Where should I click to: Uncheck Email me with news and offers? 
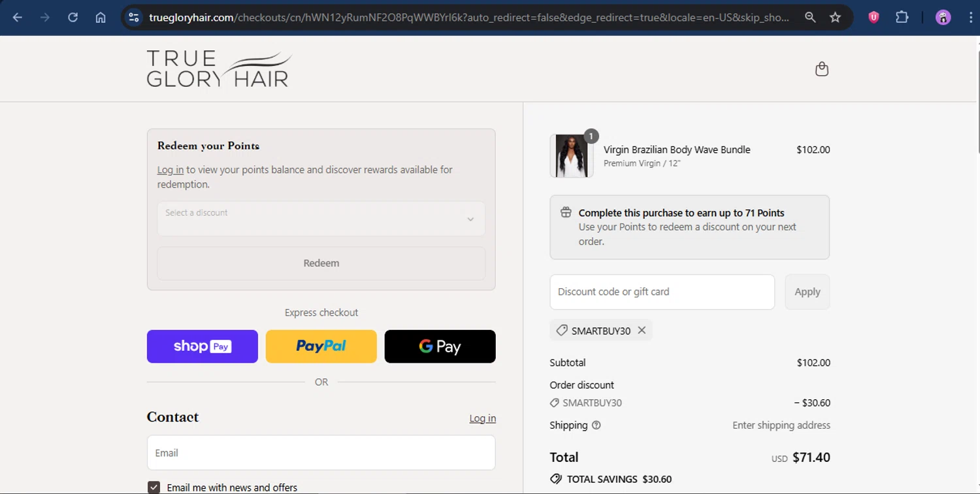click(154, 487)
